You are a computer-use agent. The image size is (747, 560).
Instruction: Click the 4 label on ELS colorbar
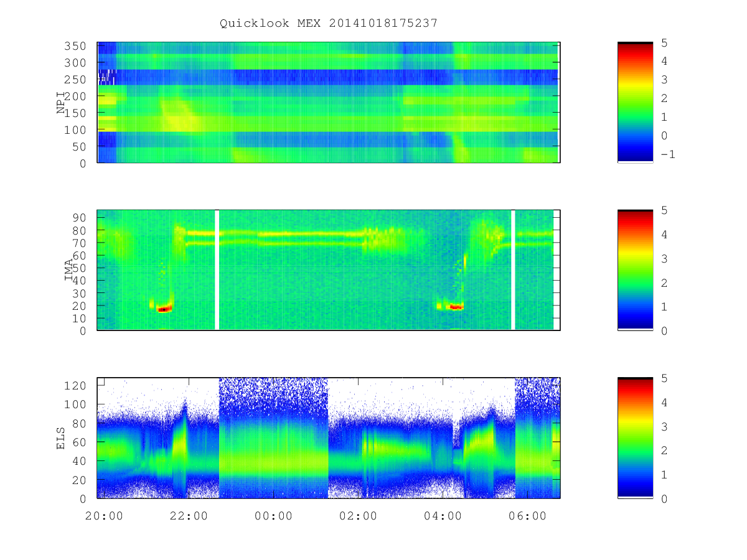click(x=664, y=402)
